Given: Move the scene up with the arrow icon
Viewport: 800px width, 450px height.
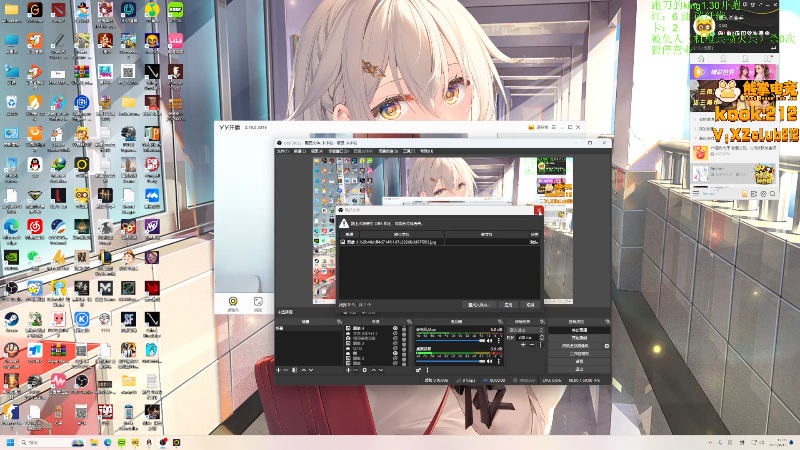Looking at the screenshot, I should point(304,370).
